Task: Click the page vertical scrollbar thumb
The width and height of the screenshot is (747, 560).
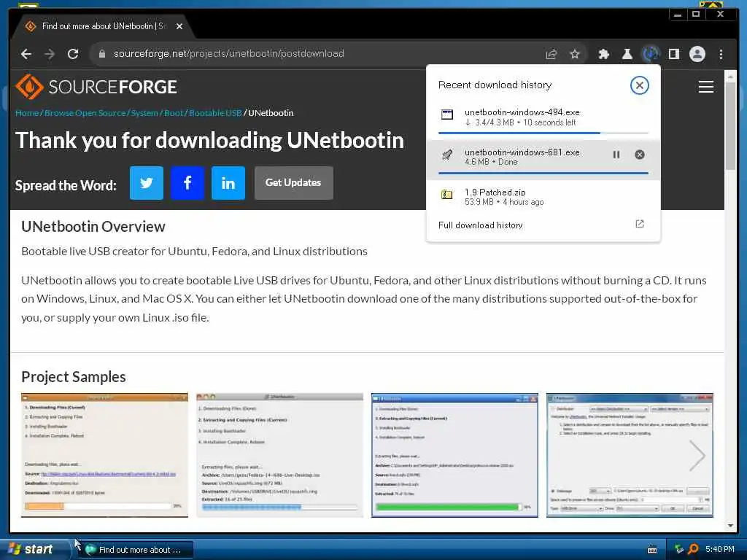Action: (x=730, y=125)
